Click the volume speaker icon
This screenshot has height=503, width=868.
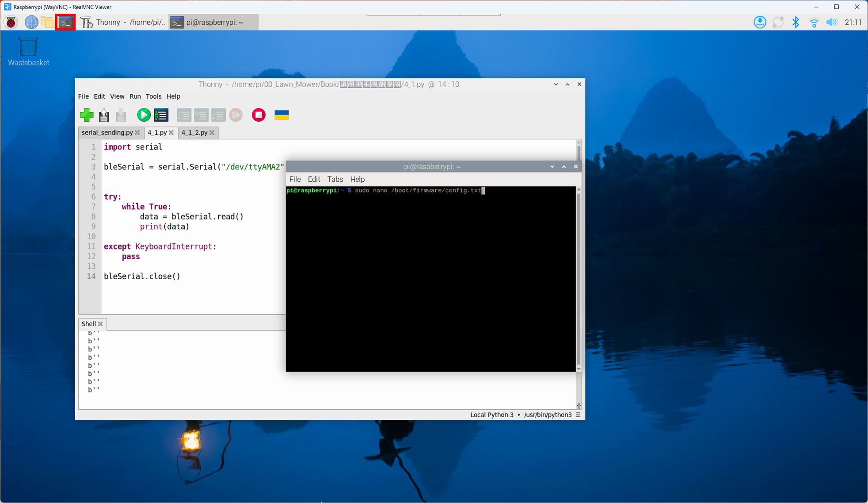tap(831, 22)
